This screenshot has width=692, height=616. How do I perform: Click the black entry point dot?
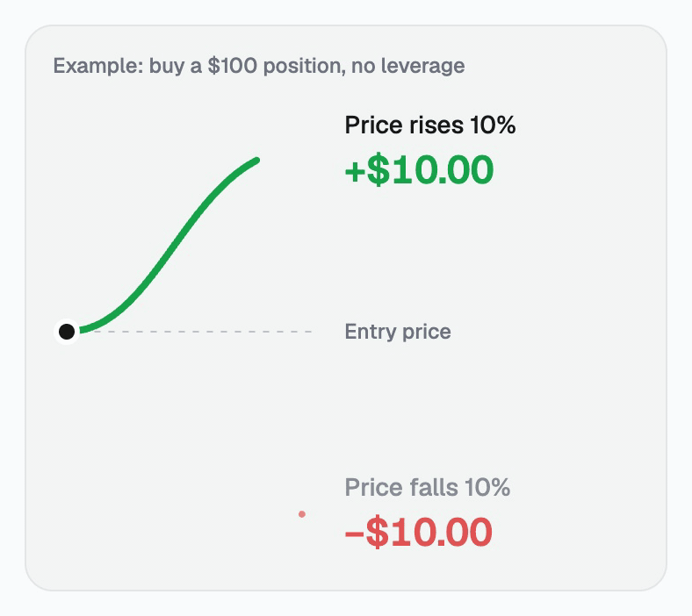click(67, 332)
